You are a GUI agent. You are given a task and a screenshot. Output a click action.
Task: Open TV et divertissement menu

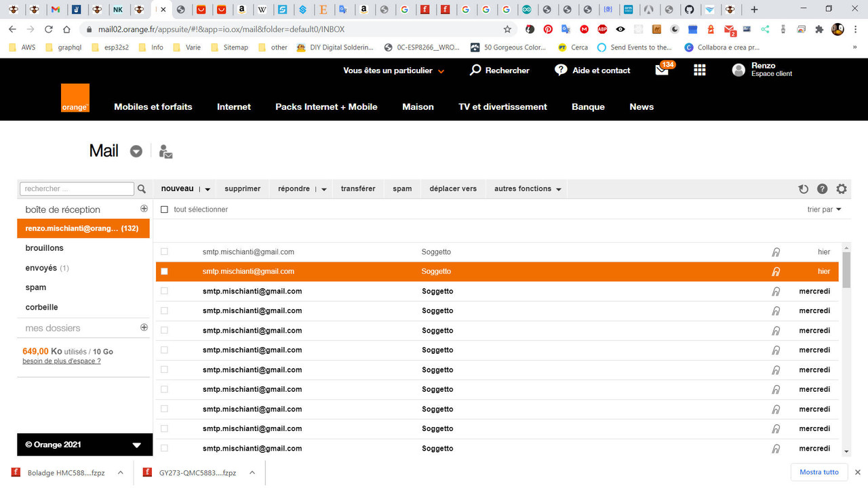click(x=502, y=106)
